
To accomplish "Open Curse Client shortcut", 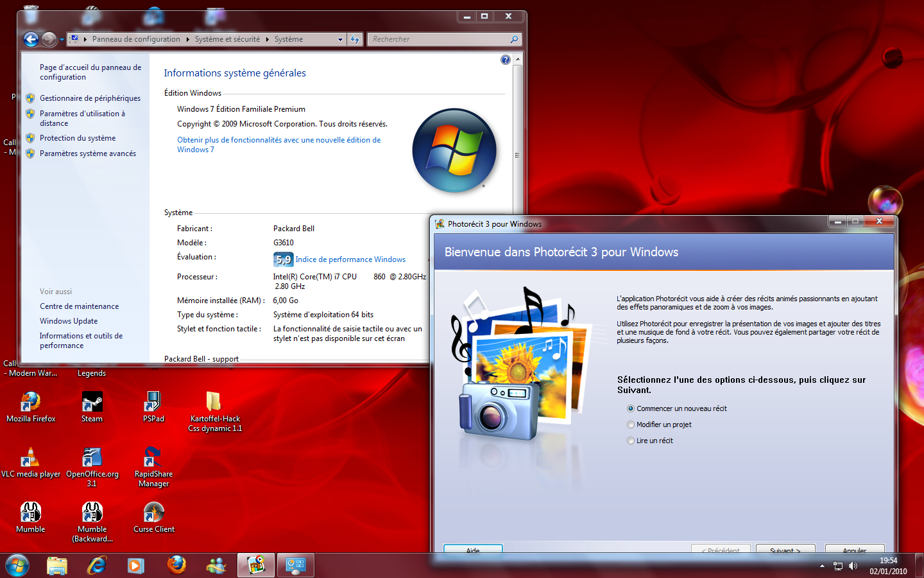I will point(153,518).
